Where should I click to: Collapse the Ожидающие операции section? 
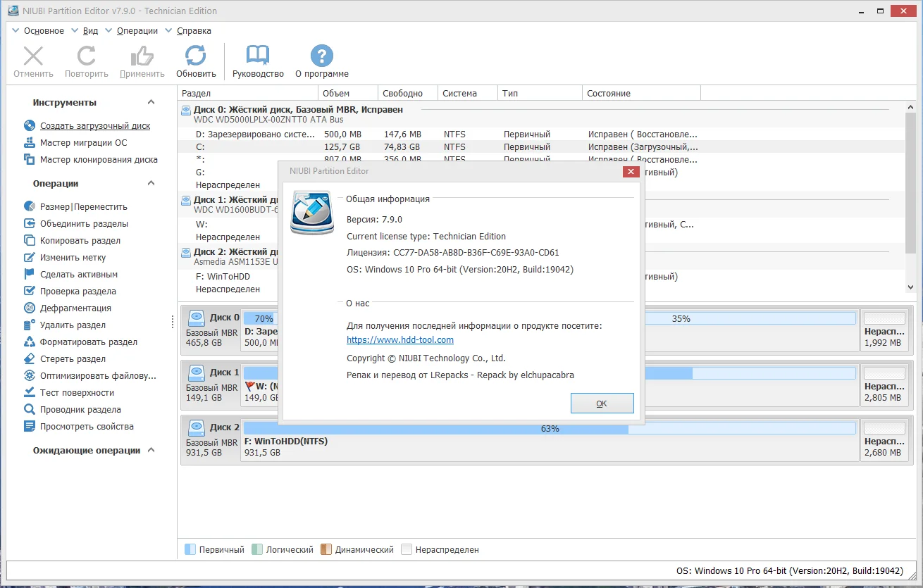[151, 451]
